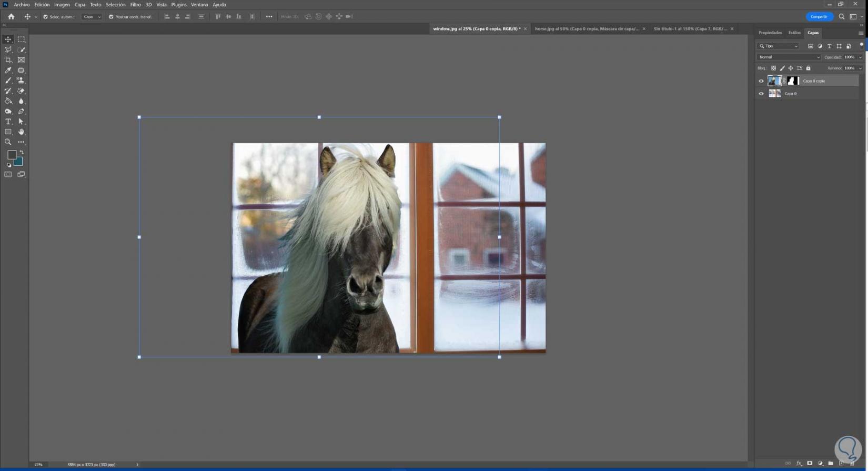The height and width of the screenshot is (471, 868).
Task: Open the Normal blend mode dropdown
Action: [x=788, y=57]
